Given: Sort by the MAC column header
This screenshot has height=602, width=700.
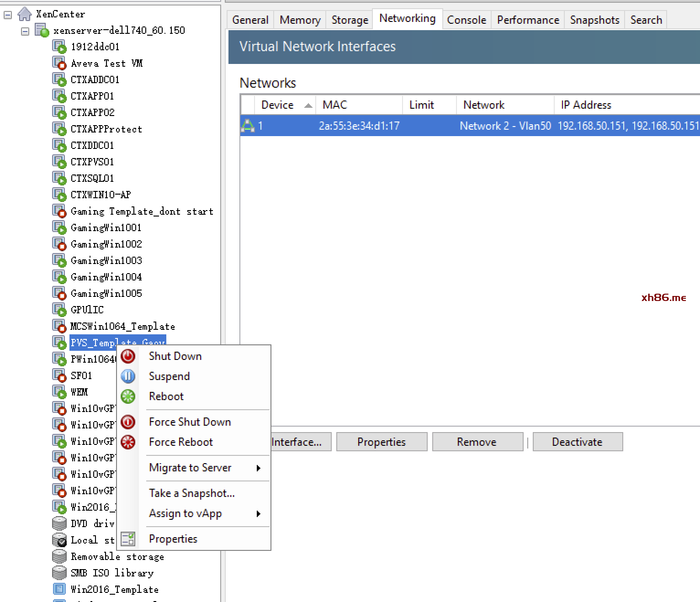Looking at the screenshot, I should [x=359, y=105].
